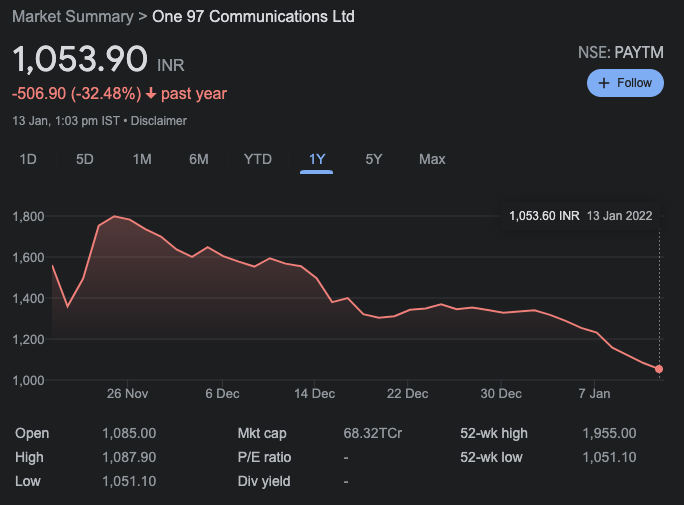Click the 1,200 y-axis label
Viewport: 684px width, 505px height.
coord(28,339)
